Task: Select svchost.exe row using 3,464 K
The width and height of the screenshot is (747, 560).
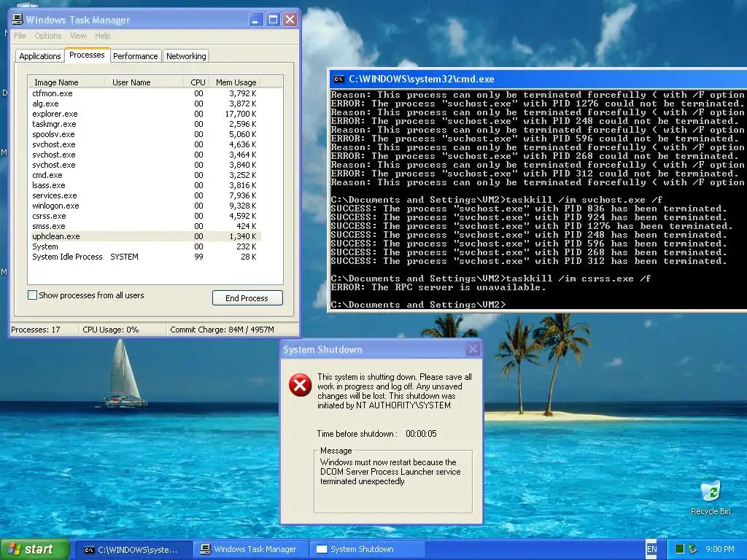Action: pyautogui.click(x=144, y=155)
